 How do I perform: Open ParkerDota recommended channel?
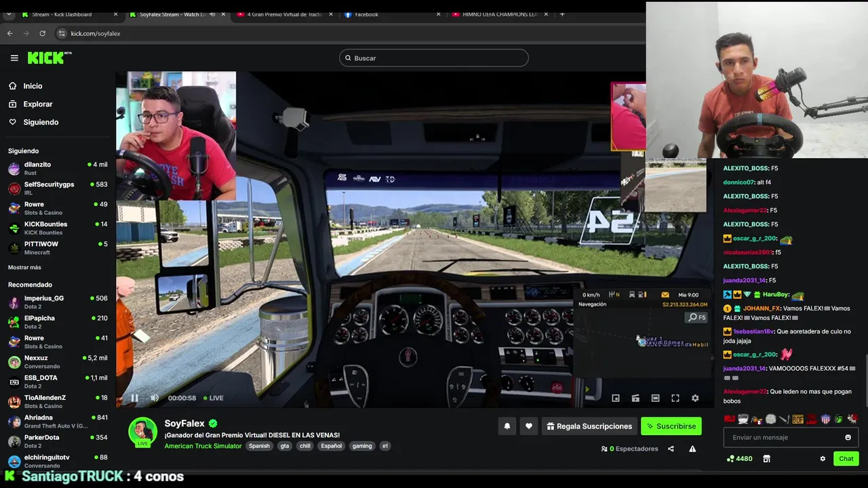[58, 441]
